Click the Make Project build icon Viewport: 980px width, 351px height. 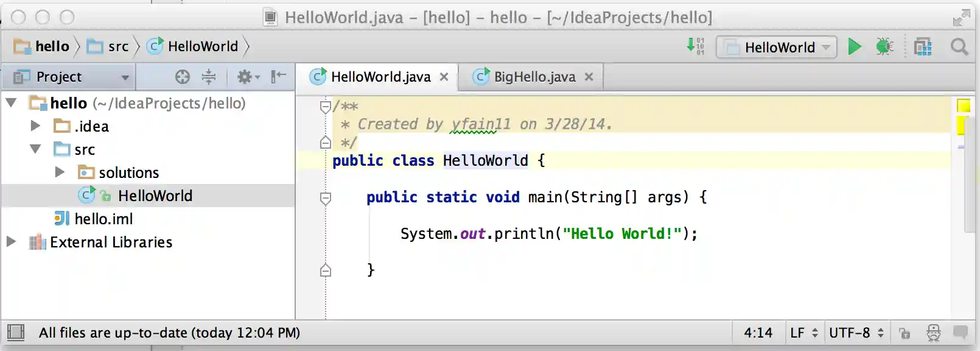click(695, 46)
